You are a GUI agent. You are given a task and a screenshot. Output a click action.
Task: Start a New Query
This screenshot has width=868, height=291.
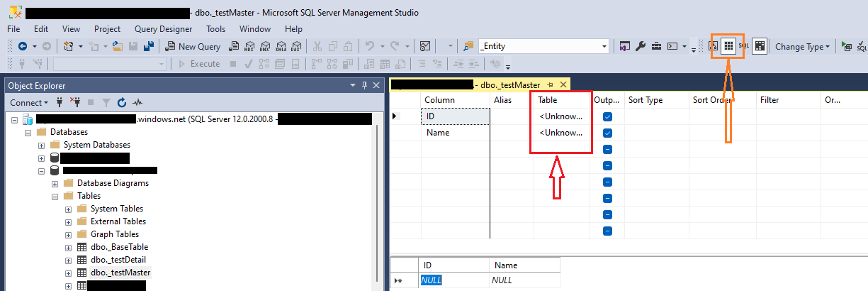[193, 46]
